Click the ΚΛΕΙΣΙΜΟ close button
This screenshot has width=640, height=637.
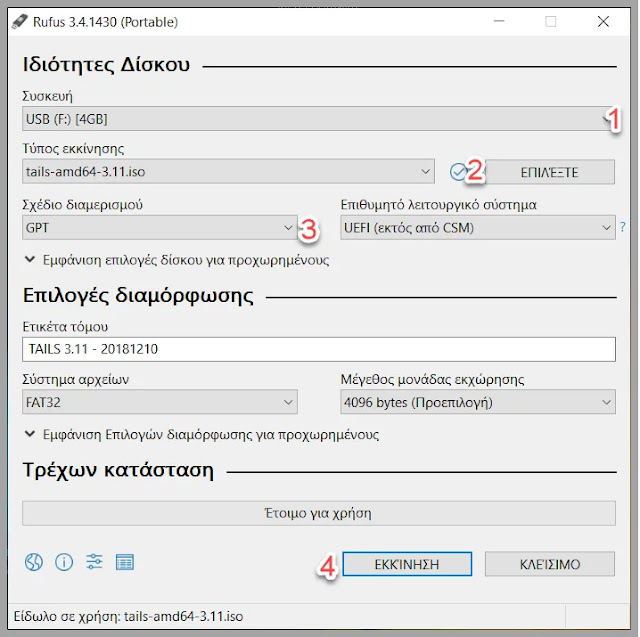pos(549,564)
